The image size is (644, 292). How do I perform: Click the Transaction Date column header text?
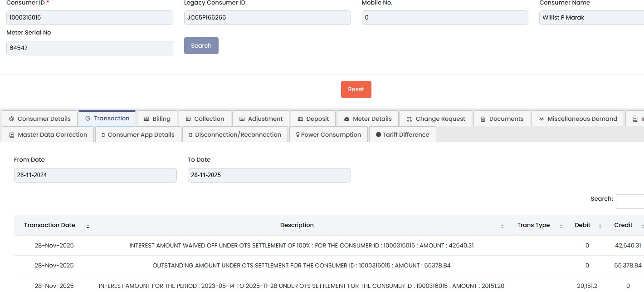pyautogui.click(x=49, y=225)
